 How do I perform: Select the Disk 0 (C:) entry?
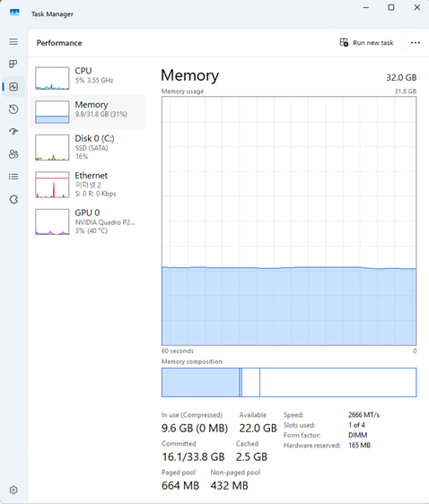coord(87,147)
